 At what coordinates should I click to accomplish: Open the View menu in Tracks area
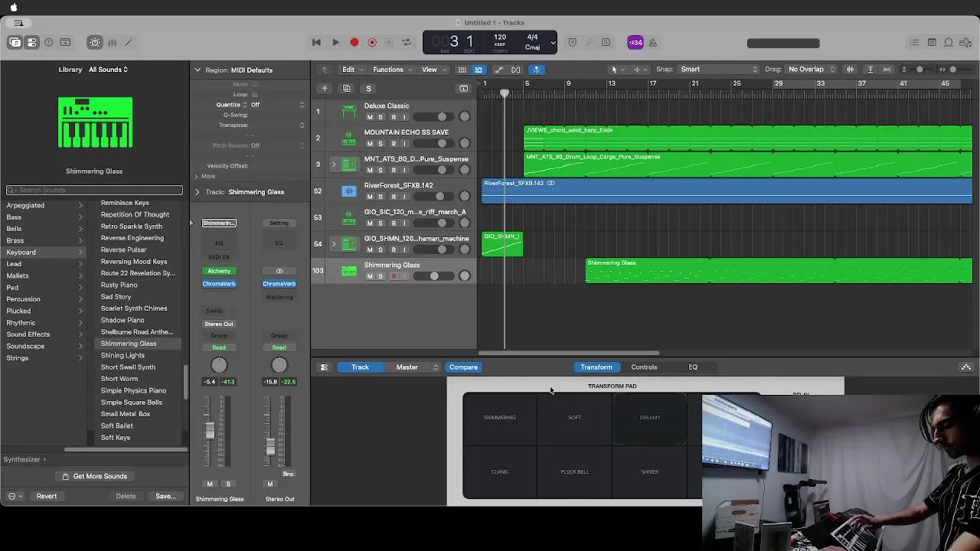click(x=433, y=70)
